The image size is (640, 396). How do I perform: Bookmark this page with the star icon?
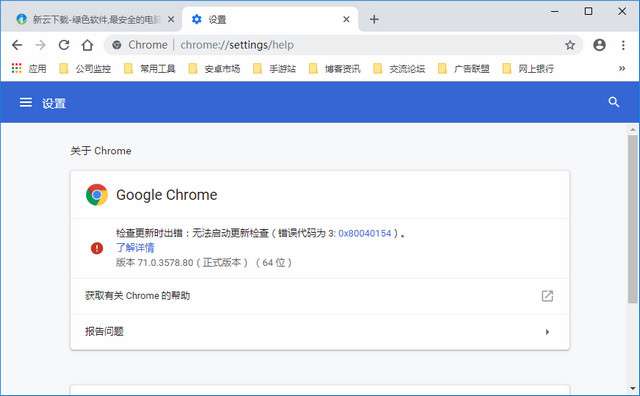(570, 45)
